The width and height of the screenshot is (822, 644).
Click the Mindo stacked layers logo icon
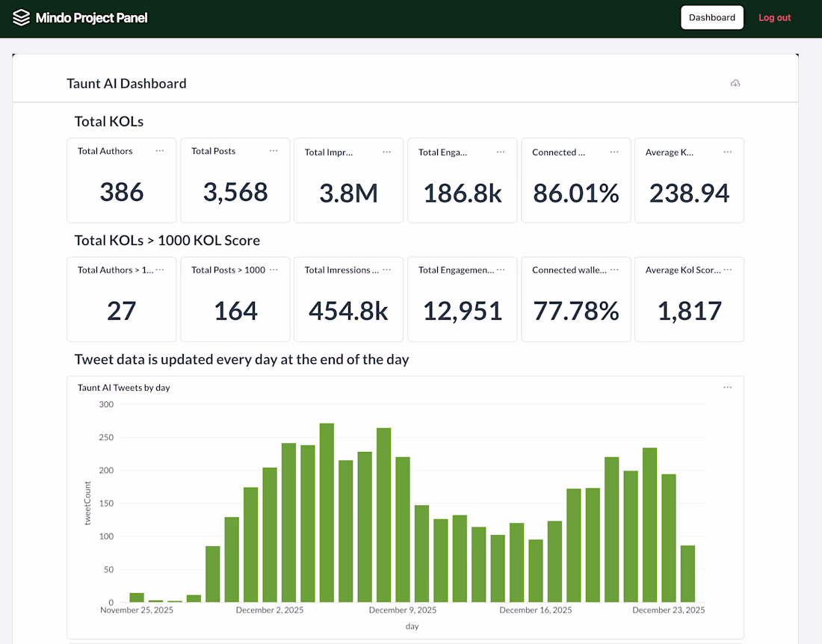(x=21, y=18)
